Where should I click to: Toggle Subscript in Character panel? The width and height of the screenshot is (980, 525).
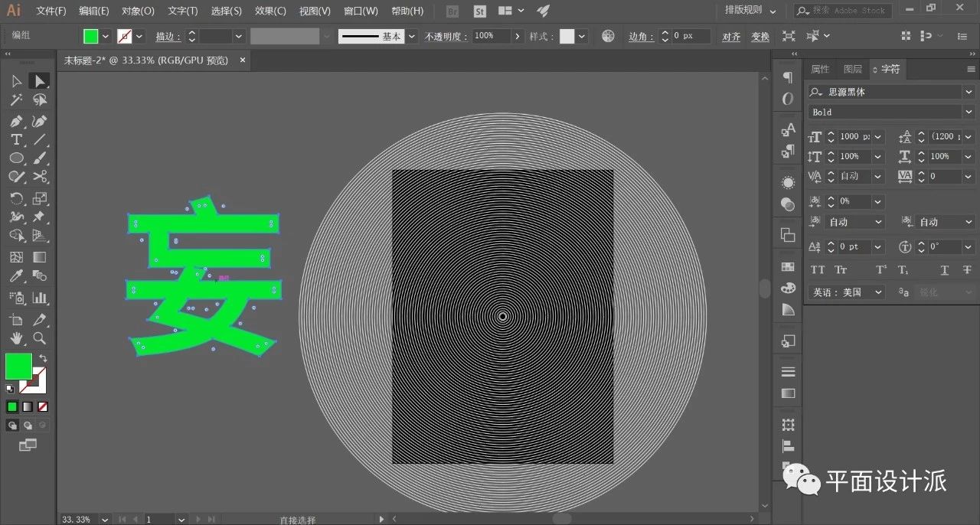click(903, 269)
